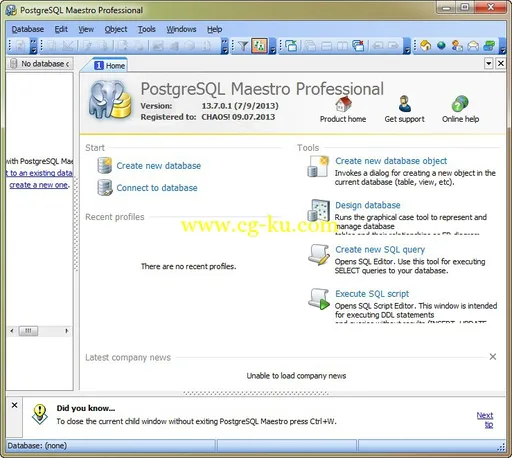Click the database icon beside 'No database' label

(x=13, y=63)
